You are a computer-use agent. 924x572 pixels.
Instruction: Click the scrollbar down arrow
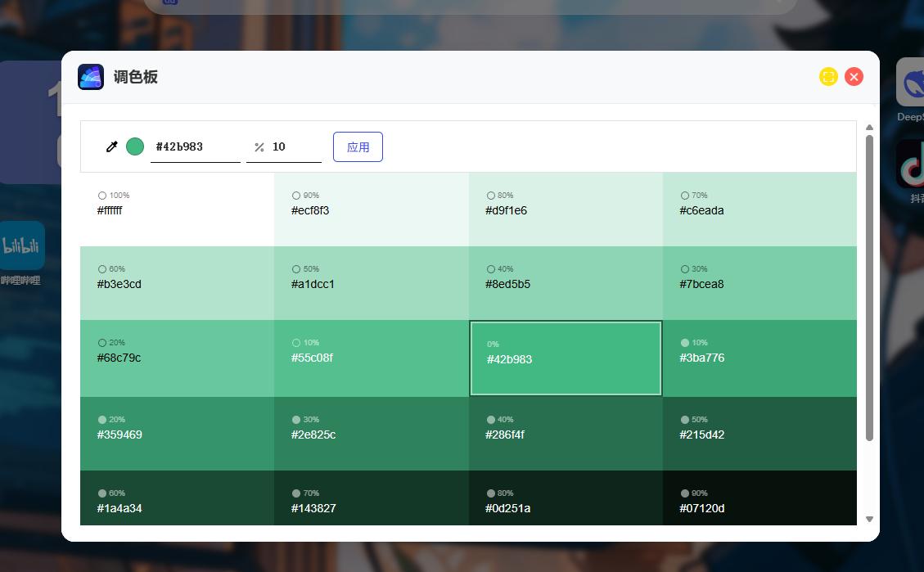click(869, 519)
